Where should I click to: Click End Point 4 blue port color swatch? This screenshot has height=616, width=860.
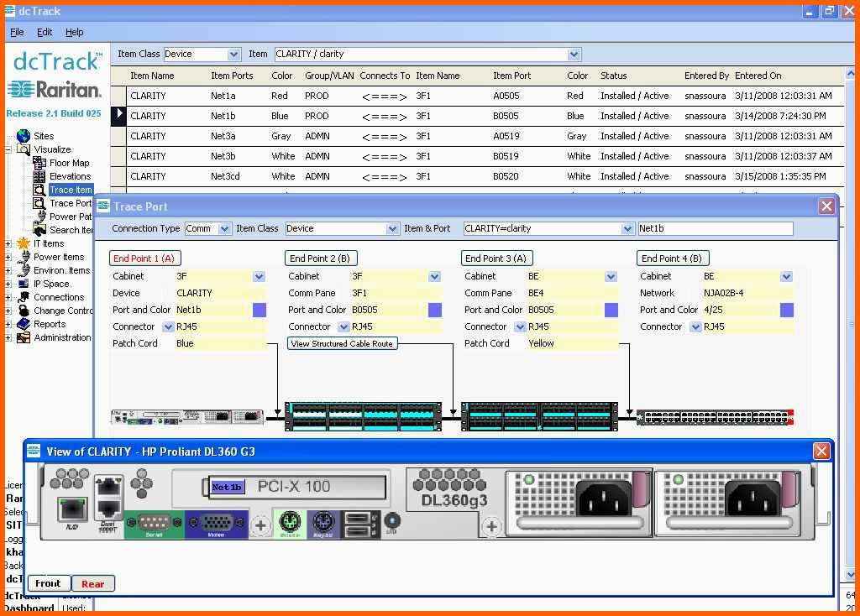pos(786,310)
